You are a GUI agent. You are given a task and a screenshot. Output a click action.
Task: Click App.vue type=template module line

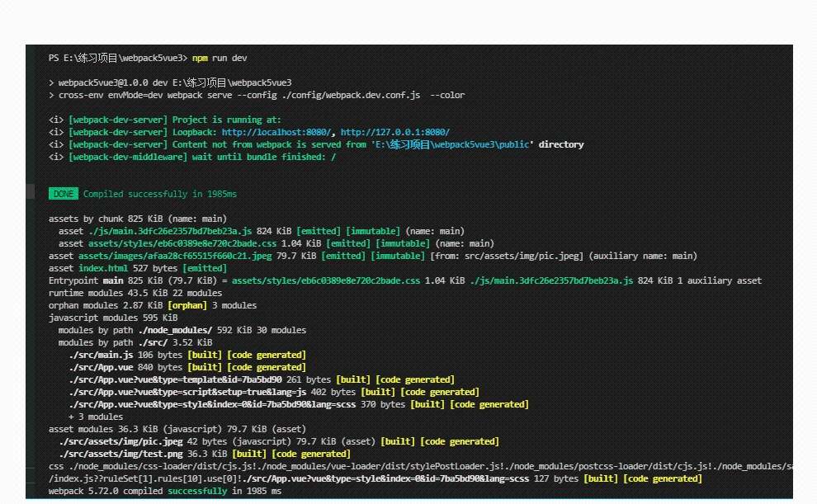point(261,379)
